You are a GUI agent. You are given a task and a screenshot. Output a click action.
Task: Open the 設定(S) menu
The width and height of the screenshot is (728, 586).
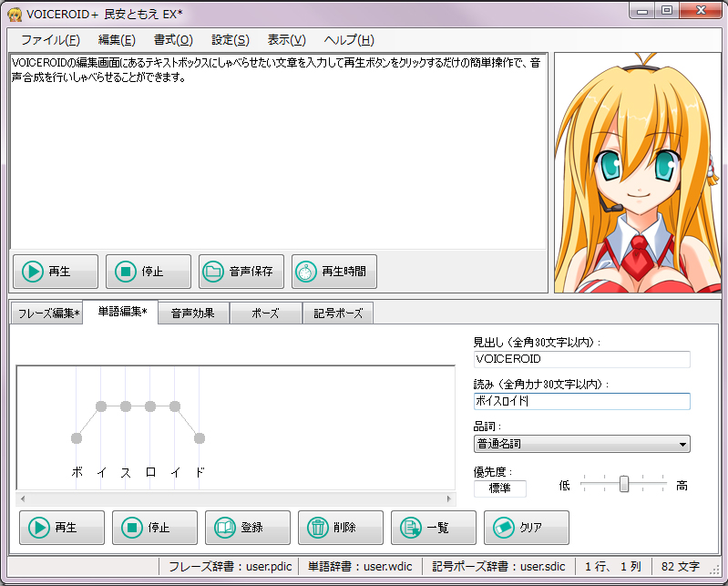[231, 40]
